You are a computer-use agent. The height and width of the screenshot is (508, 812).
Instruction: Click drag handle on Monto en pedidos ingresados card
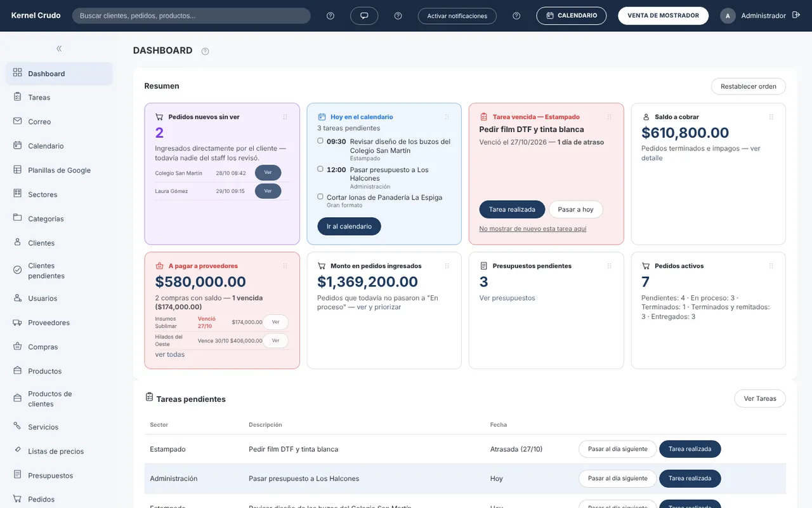click(x=447, y=266)
